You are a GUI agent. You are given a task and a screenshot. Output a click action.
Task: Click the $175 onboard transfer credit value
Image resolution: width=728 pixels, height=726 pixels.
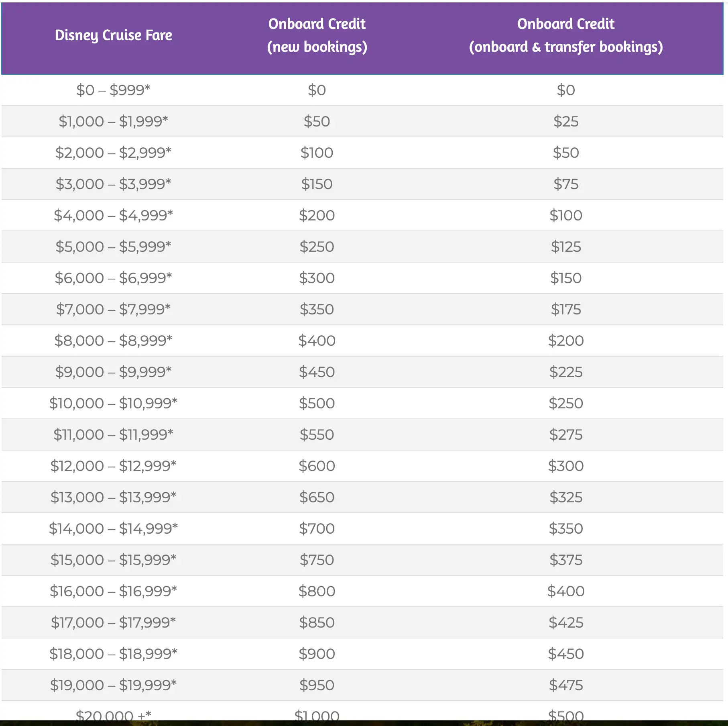(565, 309)
